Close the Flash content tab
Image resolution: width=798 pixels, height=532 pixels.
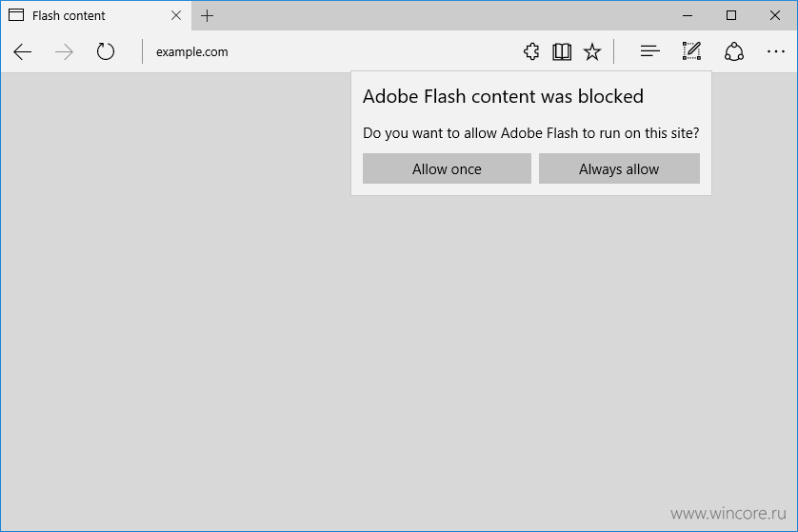176,16
